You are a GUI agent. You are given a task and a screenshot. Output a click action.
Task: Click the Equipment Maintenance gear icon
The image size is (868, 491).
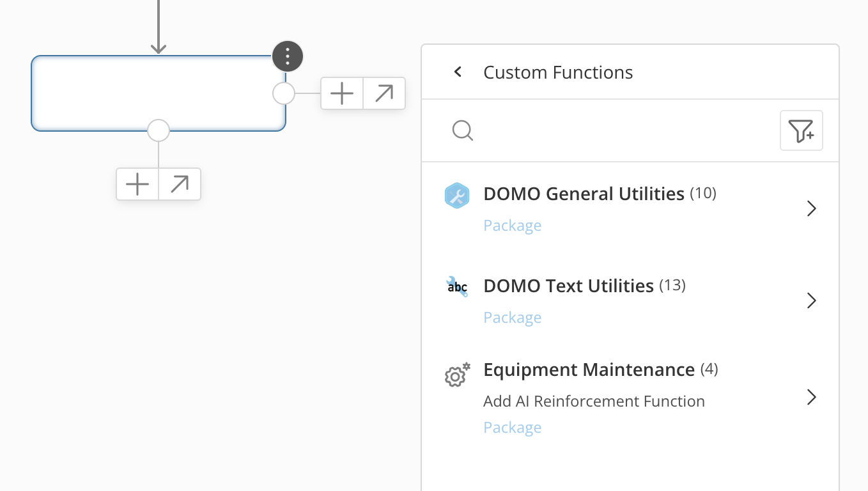click(x=457, y=375)
